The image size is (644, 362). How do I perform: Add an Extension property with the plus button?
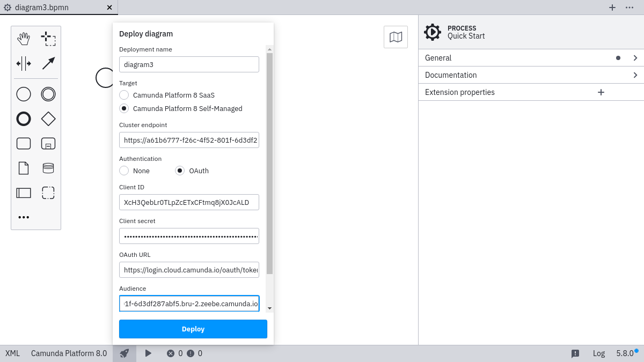(601, 92)
